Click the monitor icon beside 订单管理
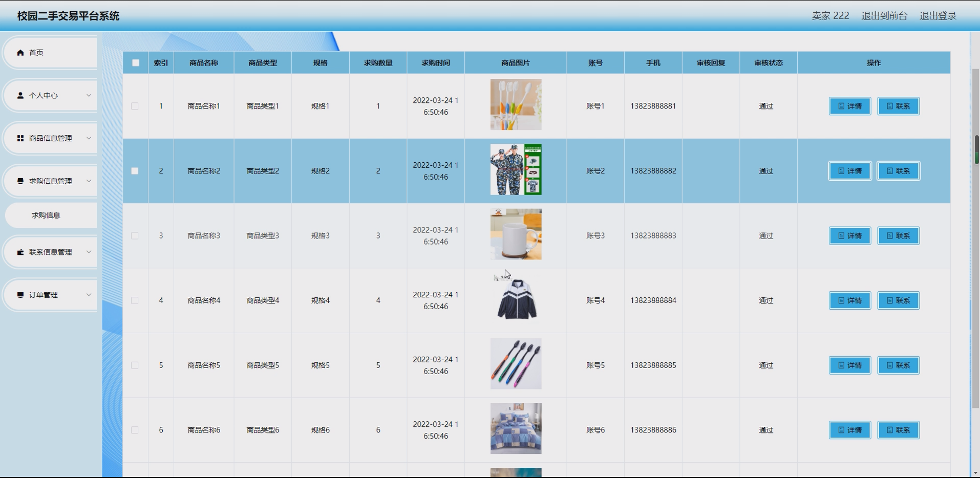The image size is (980, 478). pyautogui.click(x=20, y=295)
